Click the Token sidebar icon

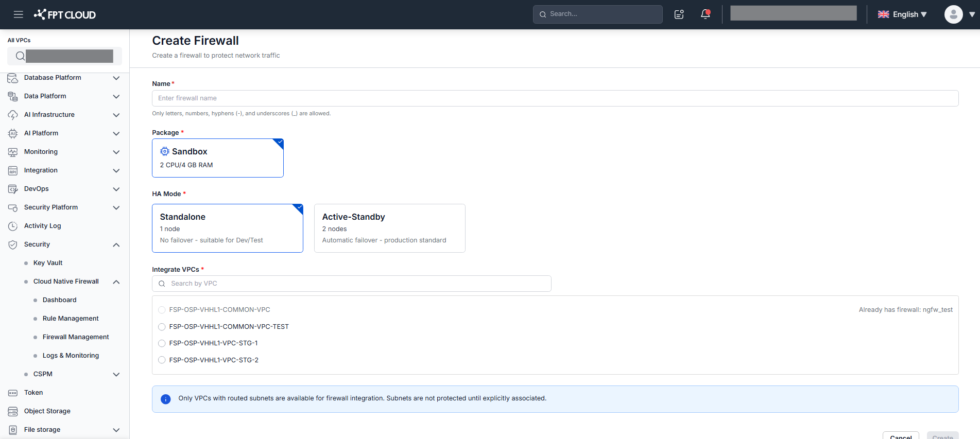(13, 393)
